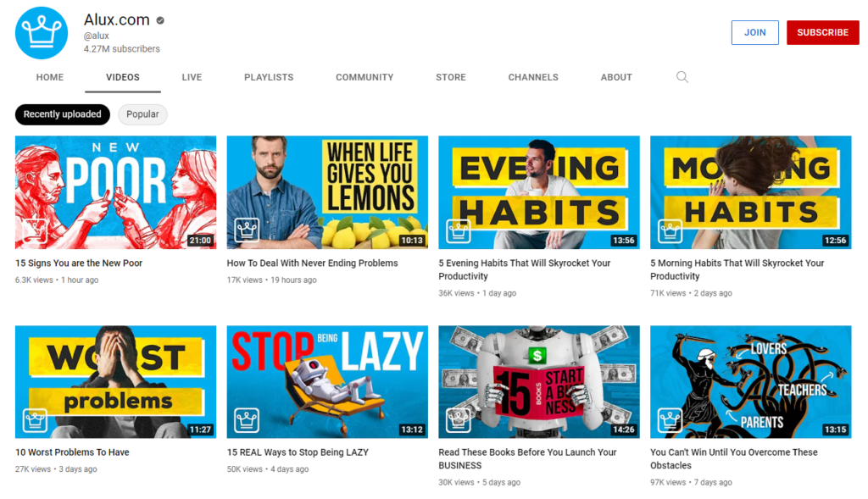Click the Join membership button
Viewport: 868px width, 499px height.
point(754,32)
